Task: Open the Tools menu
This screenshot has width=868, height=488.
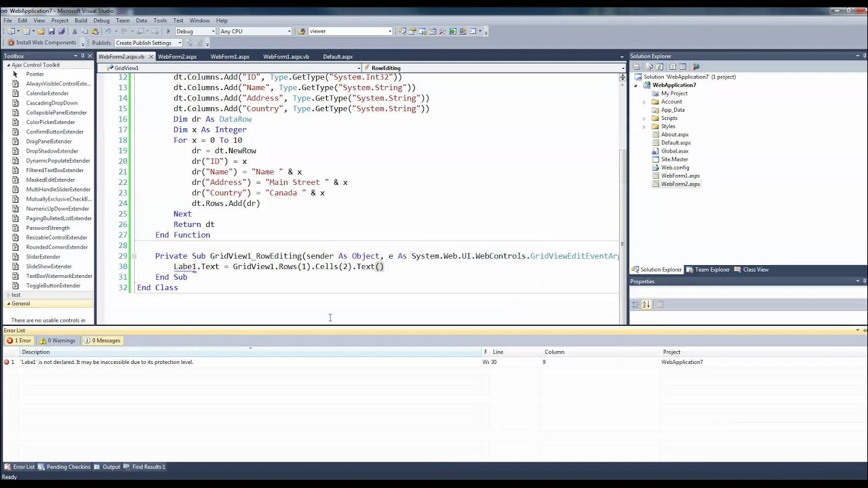Action: tap(160, 20)
